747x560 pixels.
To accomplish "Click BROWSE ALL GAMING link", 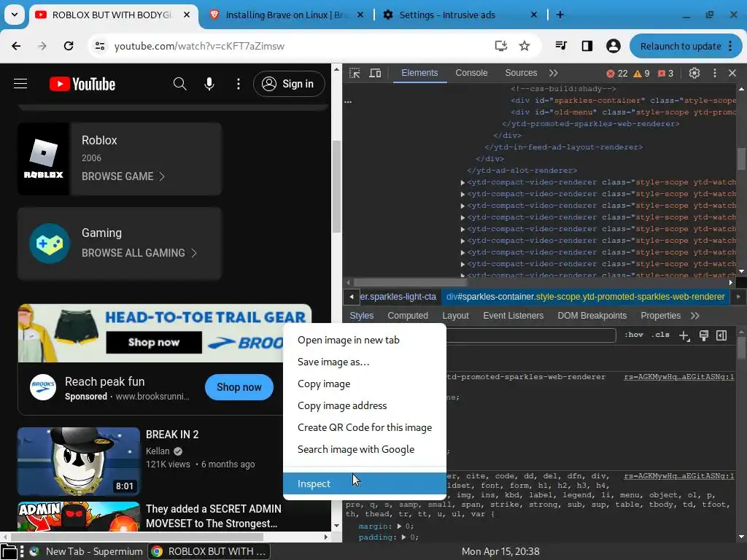I will pyautogui.click(x=139, y=253).
